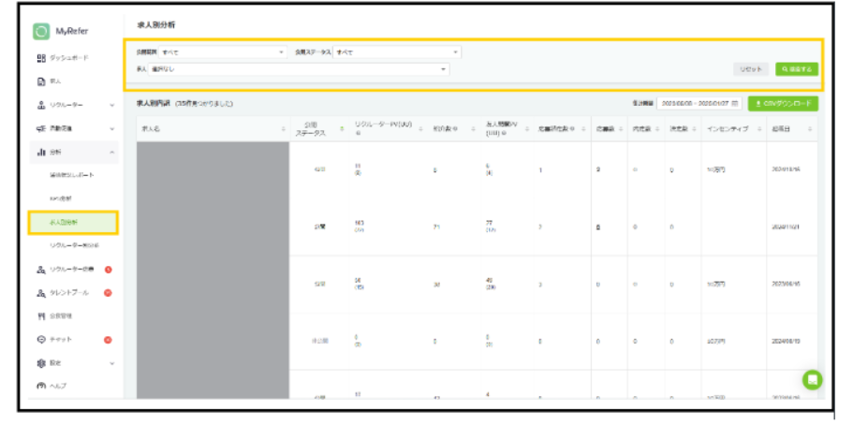Click the リセット button
Viewport: 868px width, 425px height.
tap(751, 69)
